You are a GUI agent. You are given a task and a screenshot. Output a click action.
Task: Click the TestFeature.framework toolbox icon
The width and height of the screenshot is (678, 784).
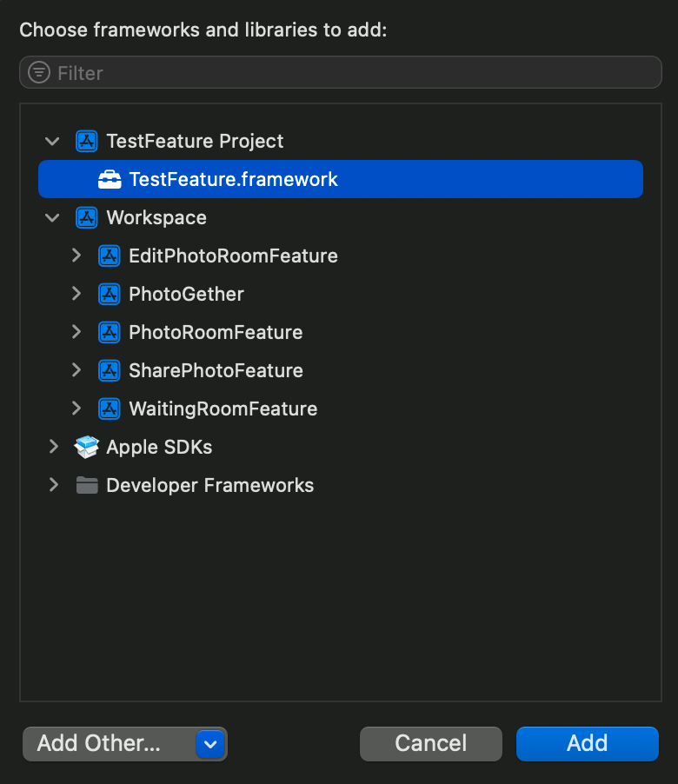pos(110,180)
